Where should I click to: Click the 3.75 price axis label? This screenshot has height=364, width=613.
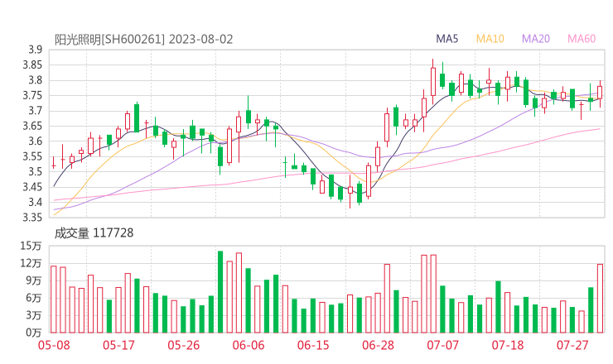[32, 96]
